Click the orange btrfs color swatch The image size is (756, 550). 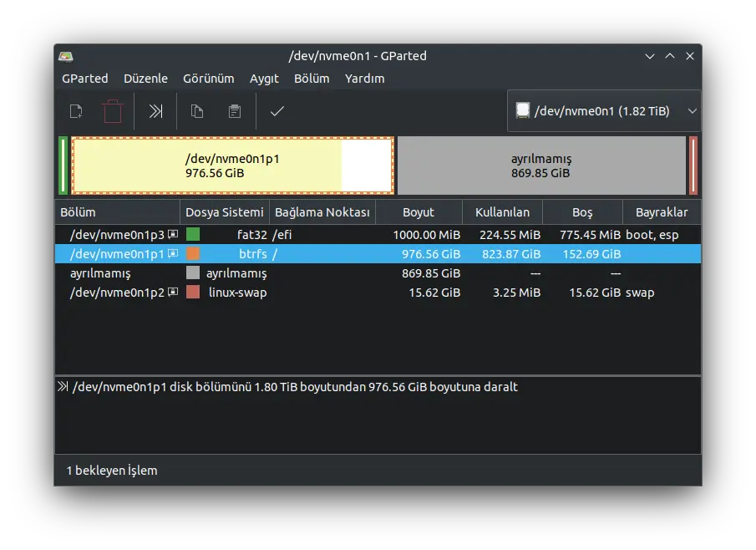pyautogui.click(x=193, y=254)
